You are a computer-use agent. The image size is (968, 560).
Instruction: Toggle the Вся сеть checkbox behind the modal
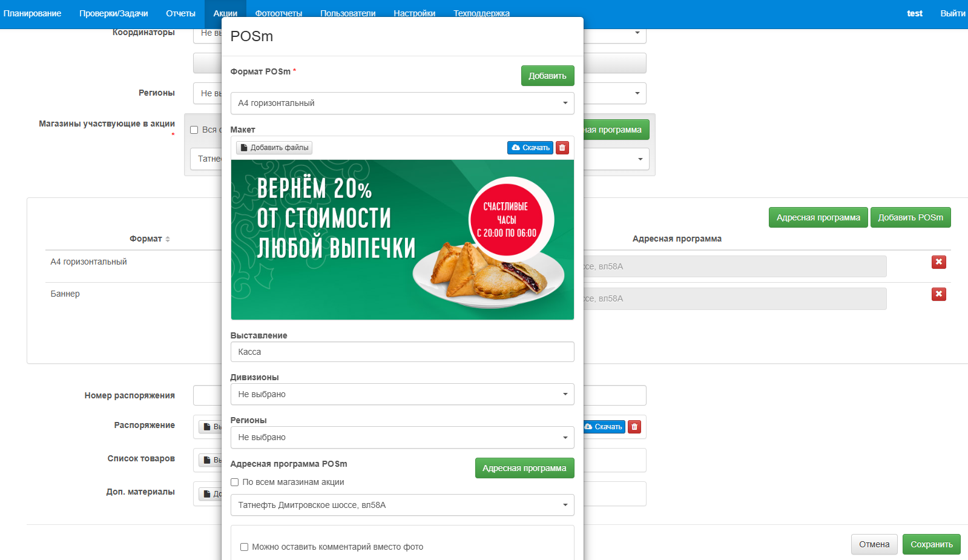click(x=194, y=130)
